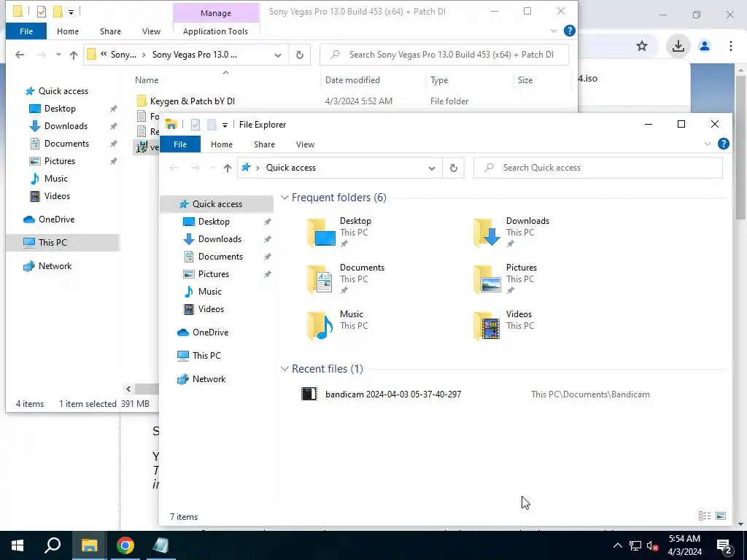Open the bandicam 2024-04-03 recent file

[x=393, y=394]
